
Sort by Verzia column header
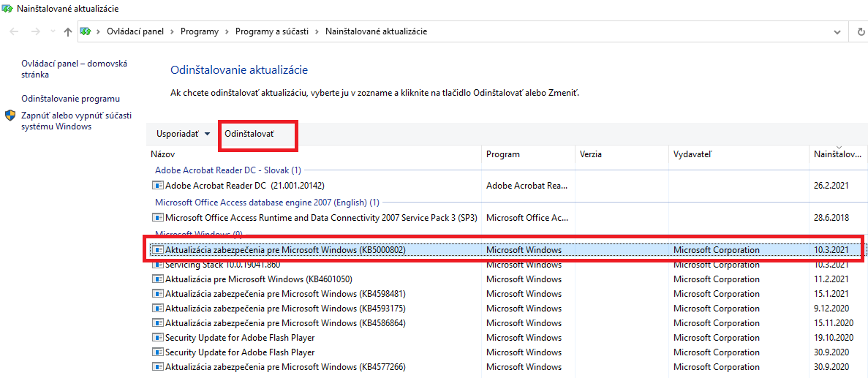pyautogui.click(x=622, y=154)
